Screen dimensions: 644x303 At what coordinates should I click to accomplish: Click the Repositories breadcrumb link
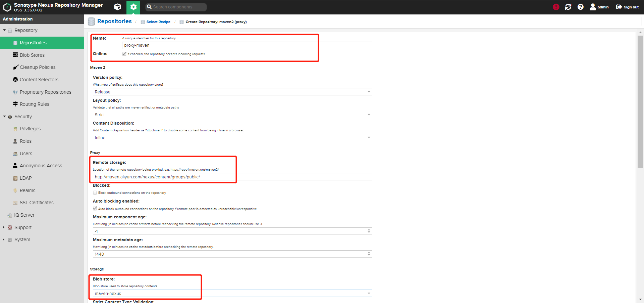[114, 21]
